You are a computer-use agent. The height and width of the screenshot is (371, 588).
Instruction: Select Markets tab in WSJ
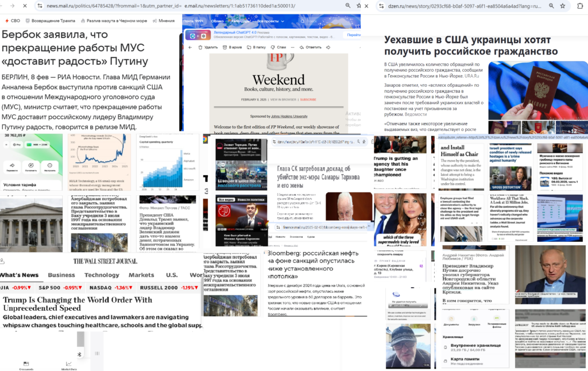(x=141, y=275)
